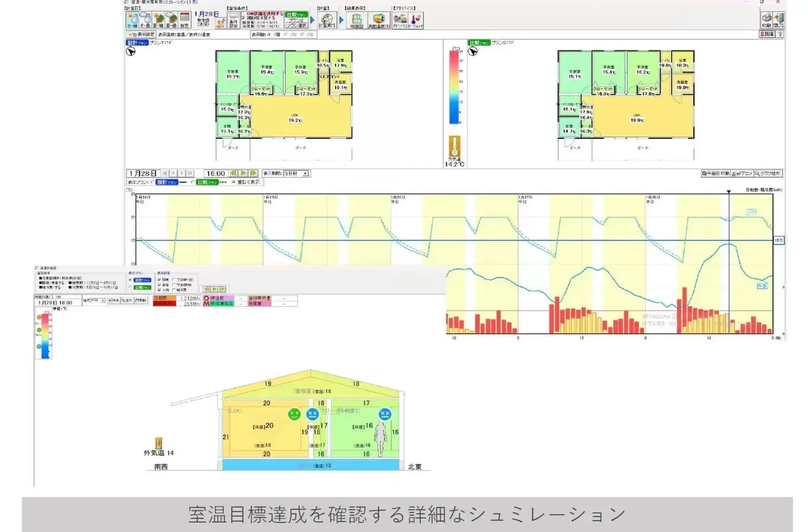This screenshot has height=532, width=808.
Task: Open the アドバイス advice icon
Action: point(400,20)
